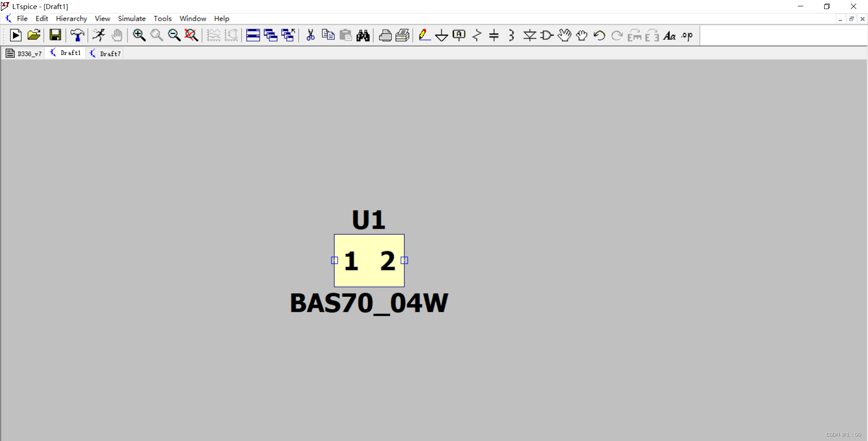Open a file with the folder icon
Screen dimensions: 868x441
click(34, 35)
